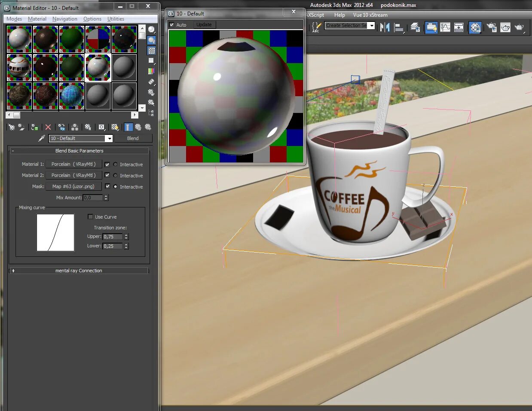
Task: Open the Vue 10 xStream menu
Action: click(370, 15)
